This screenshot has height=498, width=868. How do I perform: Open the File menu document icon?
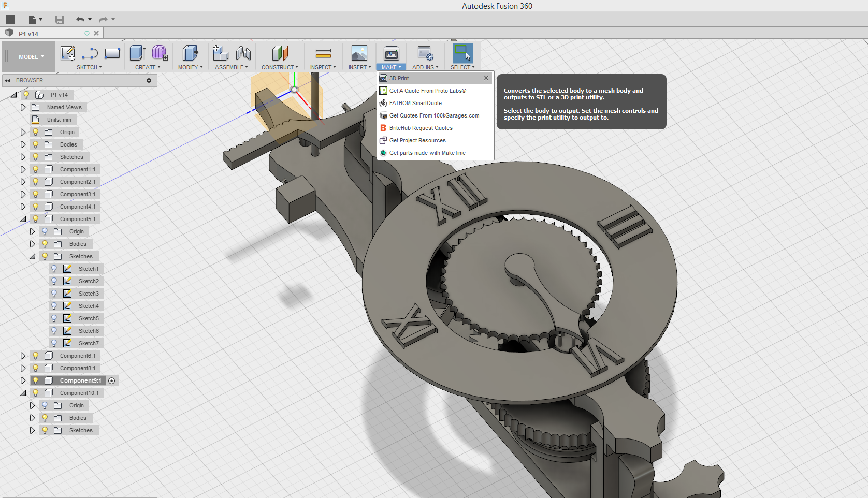tap(33, 20)
